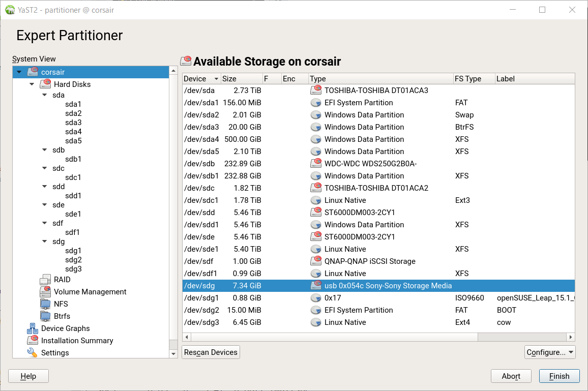Image resolution: width=588 pixels, height=391 pixels.
Task: Collapse the Hard Disks tree node
Action: (x=32, y=84)
